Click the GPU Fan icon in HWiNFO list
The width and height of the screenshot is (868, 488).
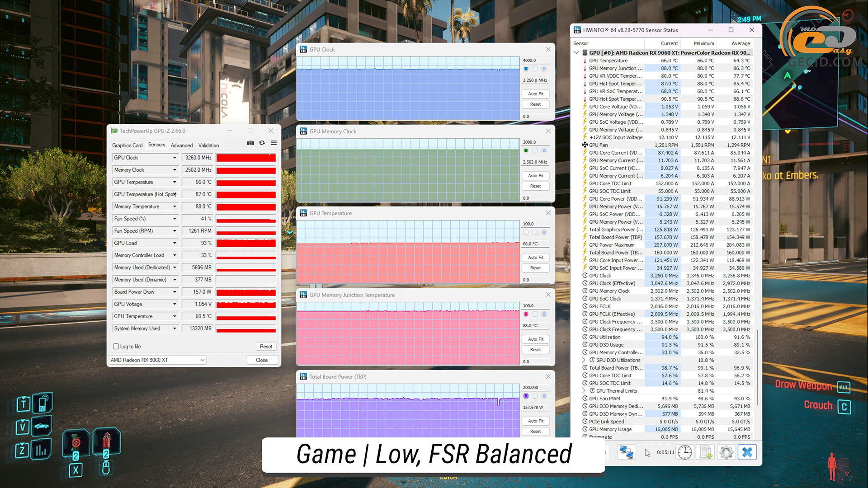[585, 145]
